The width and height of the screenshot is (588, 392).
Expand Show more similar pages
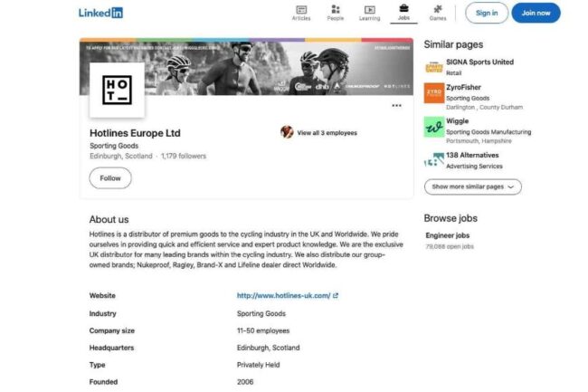click(x=473, y=186)
